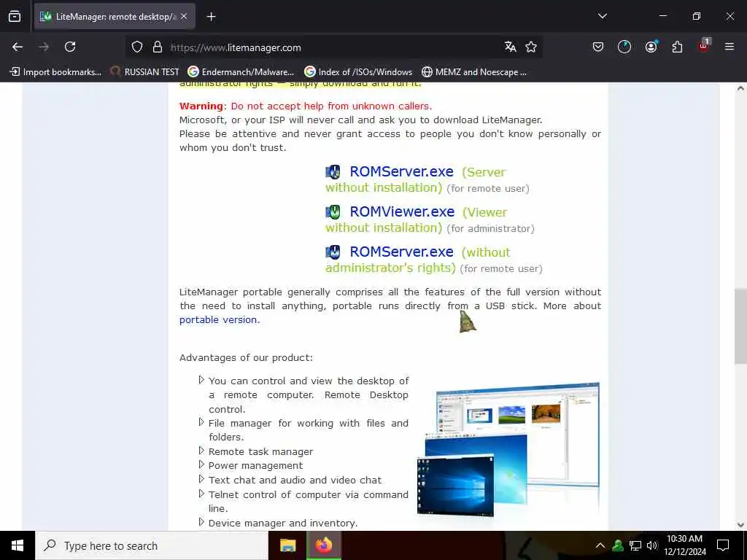
Task: Reload the current page
Action: point(70,47)
